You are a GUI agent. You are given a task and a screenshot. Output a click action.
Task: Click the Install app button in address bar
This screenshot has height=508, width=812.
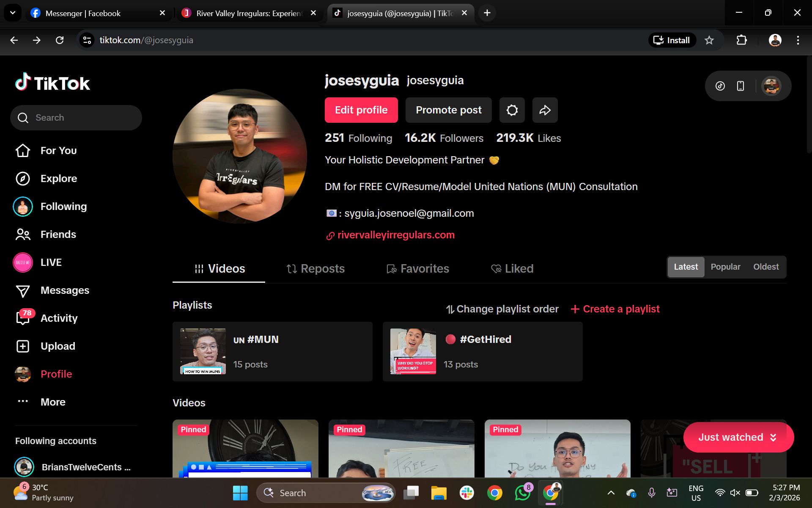[x=672, y=40]
